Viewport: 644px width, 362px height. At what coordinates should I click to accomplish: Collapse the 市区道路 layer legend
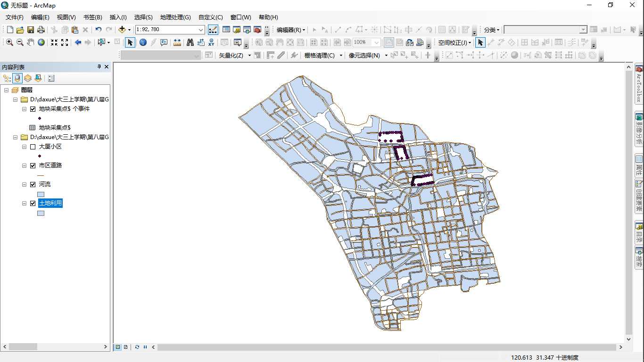click(24, 165)
